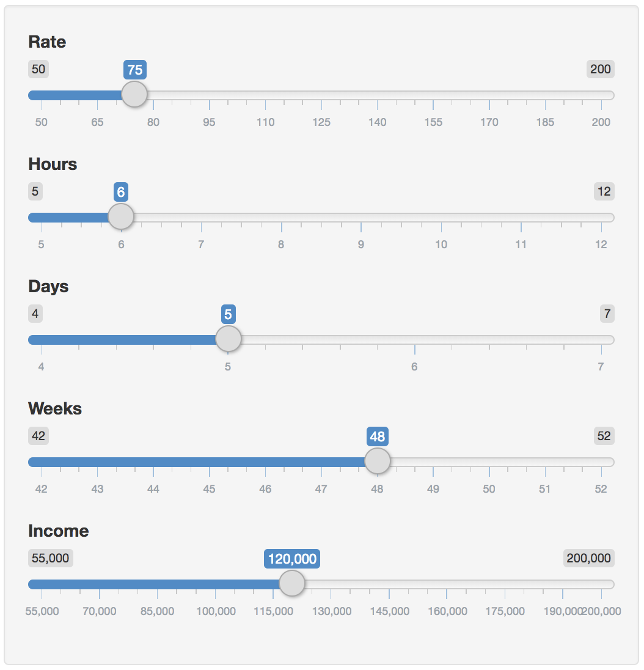Set Rate slider to 125 tick
Screen dimensions: 644x670
click(321, 95)
